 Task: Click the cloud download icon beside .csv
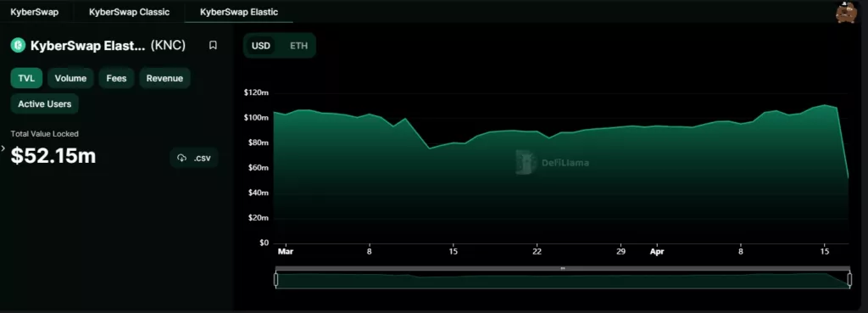[x=181, y=158]
